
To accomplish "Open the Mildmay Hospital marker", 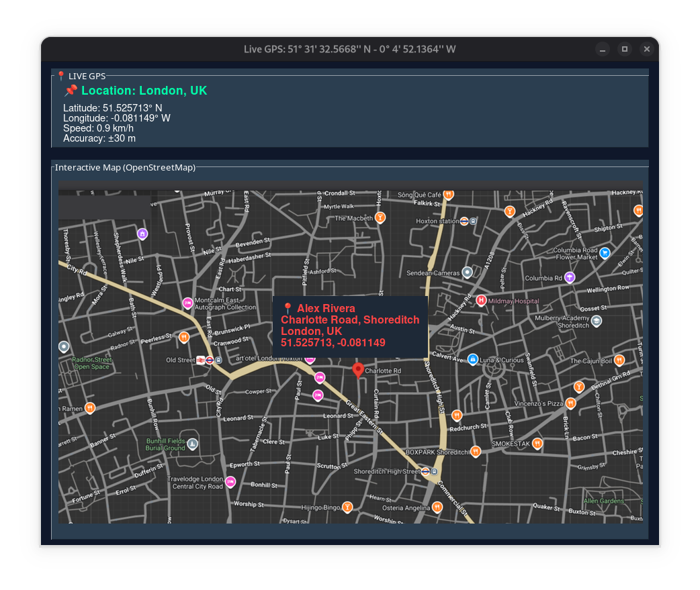I will tap(481, 301).
